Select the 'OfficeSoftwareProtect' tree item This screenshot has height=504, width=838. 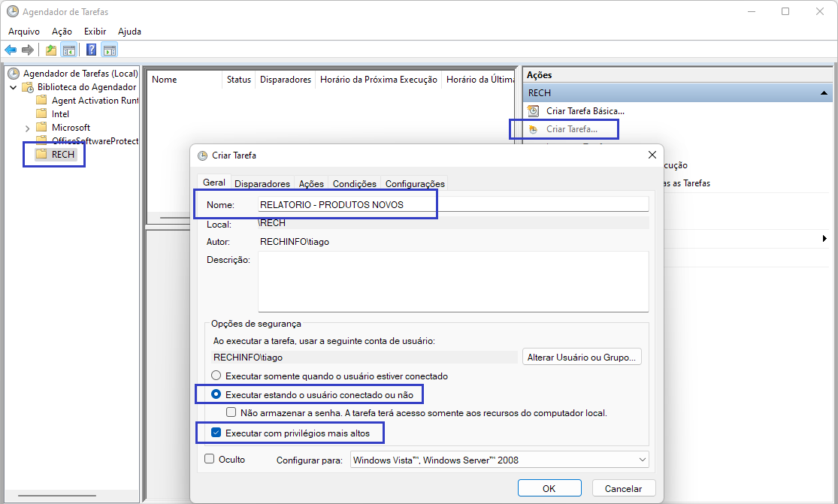[x=95, y=141]
